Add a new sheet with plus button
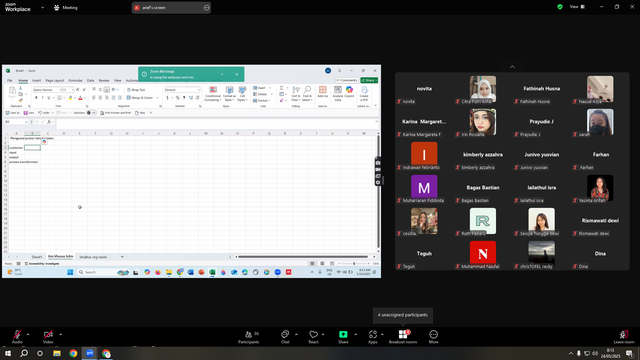Image resolution: width=640 pixels, height=360 pixels. click(122, 257)
